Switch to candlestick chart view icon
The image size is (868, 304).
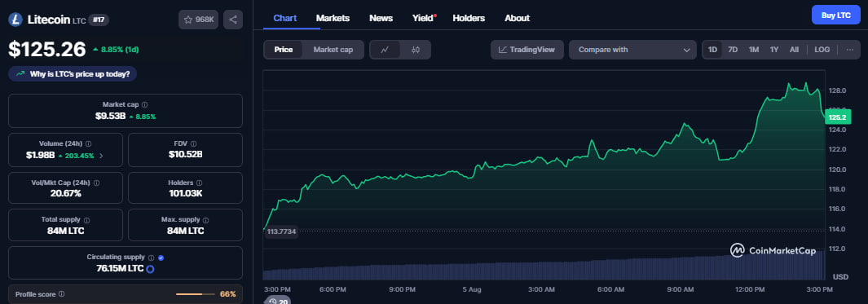(416, 49)
